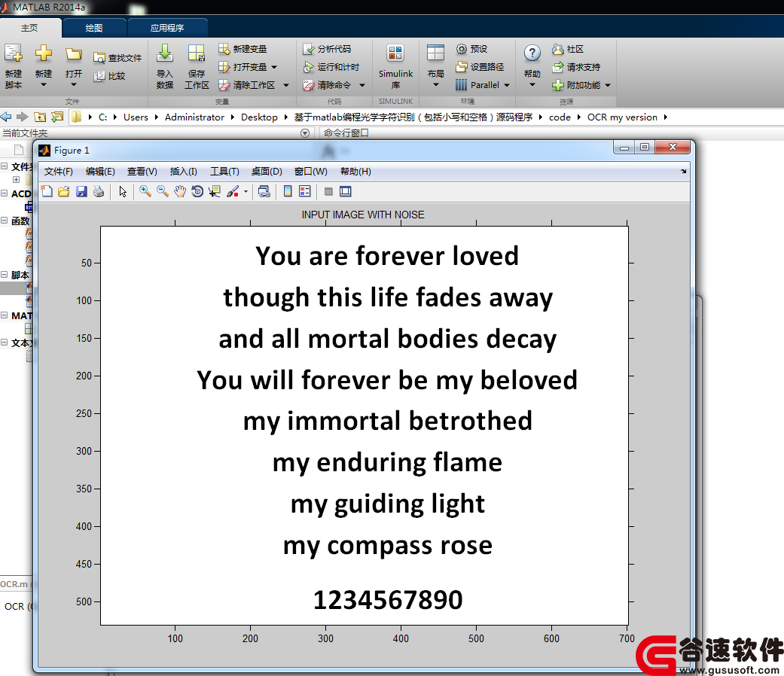Image resolution: width=784 pixels, height=676 pixels.
Task: Open the 文件(F) menu in Figure 1
Action: point(59,172)
